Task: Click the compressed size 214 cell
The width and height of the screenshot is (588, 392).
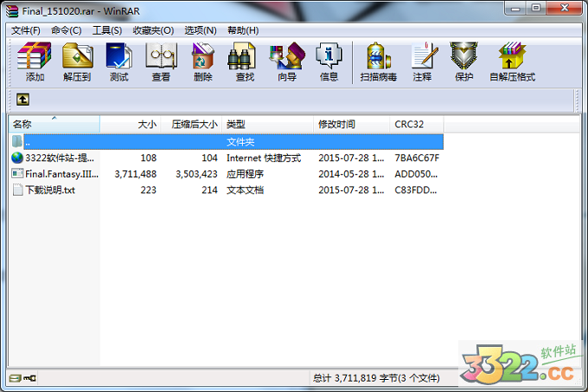Action: [x=209, y=190]
